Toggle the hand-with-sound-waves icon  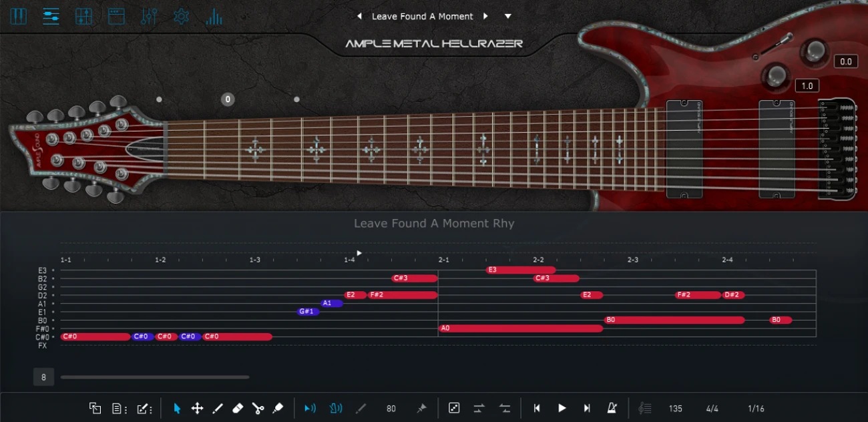coord(336,408)
